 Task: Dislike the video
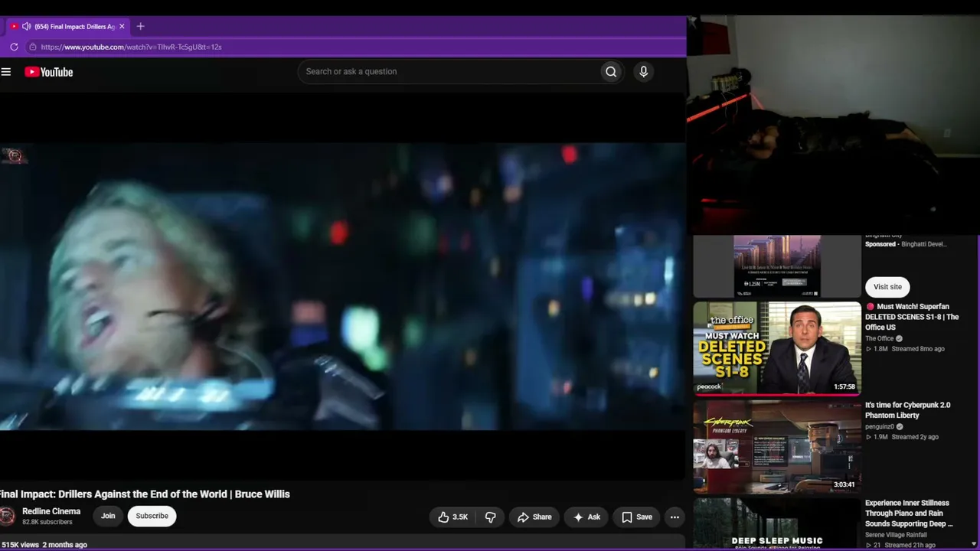(x=491, y=517)
